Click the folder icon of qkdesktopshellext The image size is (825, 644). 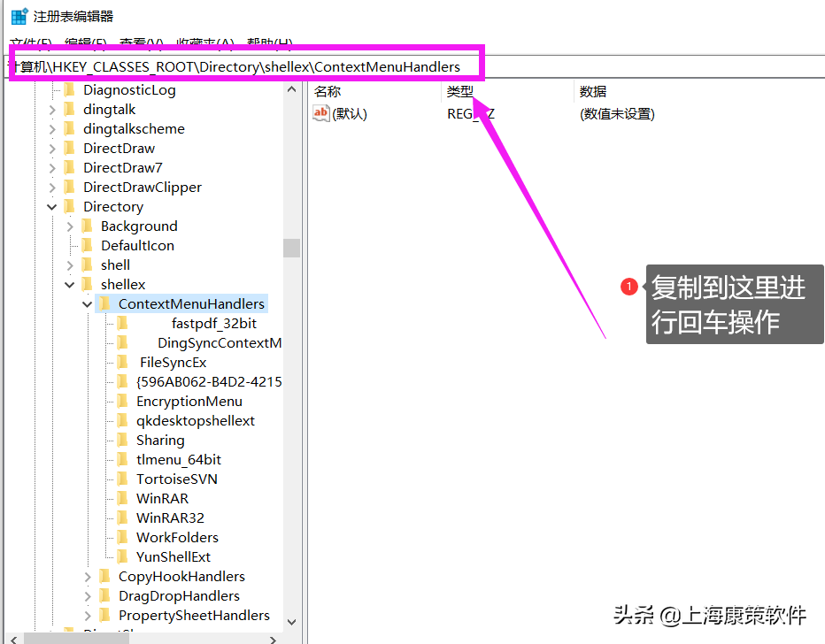122,420
